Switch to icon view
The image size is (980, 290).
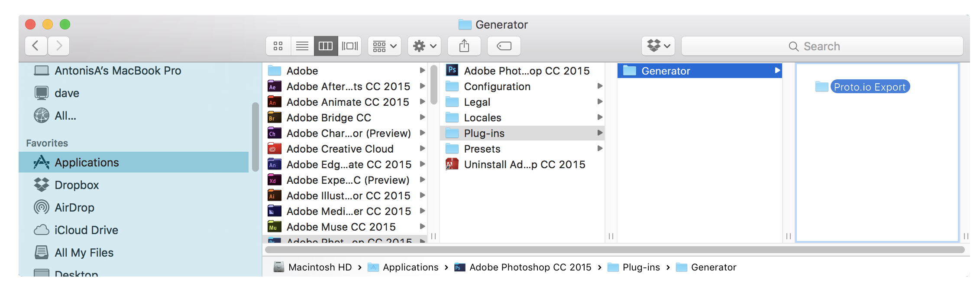coord(278,46)
